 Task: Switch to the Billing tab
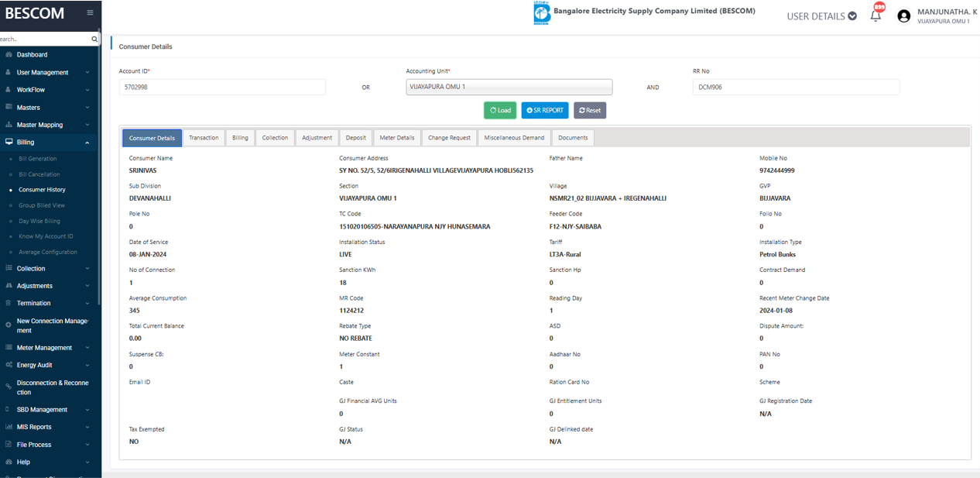[241, 138]
